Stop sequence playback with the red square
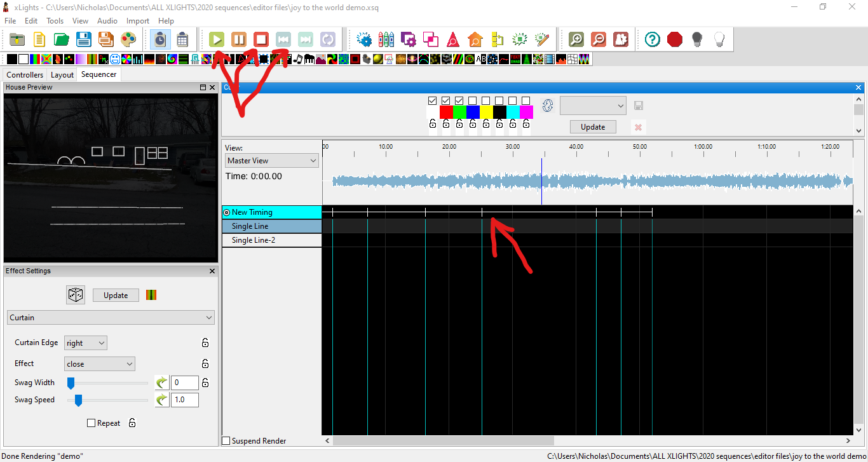The image size is (868, 462). (261, 39)
